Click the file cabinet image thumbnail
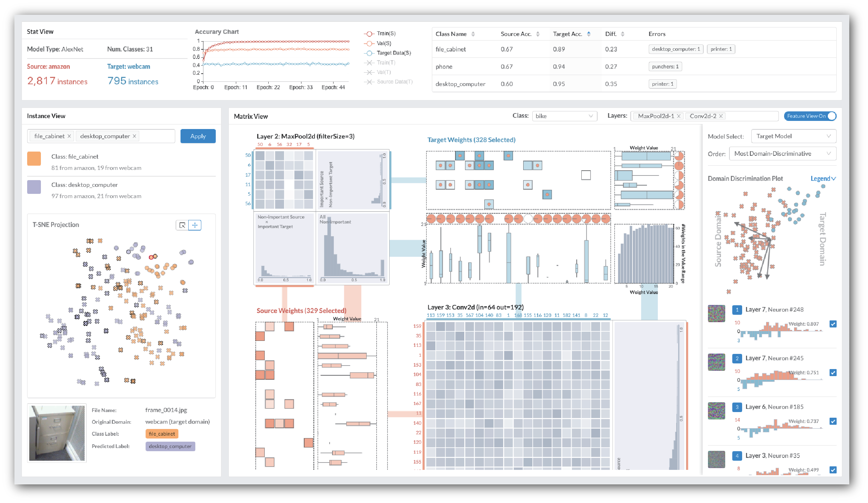Screen dimensions: 868x503 click(x=57, y=433)
